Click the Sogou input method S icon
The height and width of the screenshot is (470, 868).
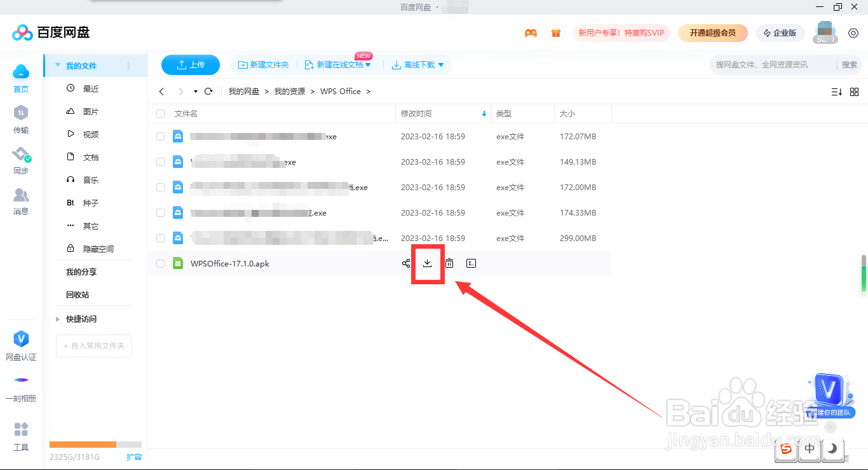pyautogui.click(x=786, y=448)
